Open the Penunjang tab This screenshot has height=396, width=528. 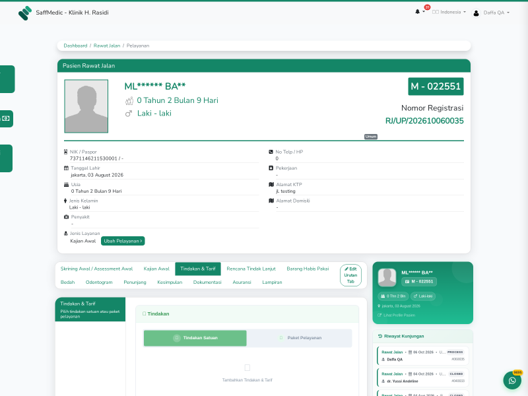click(135, 282)
